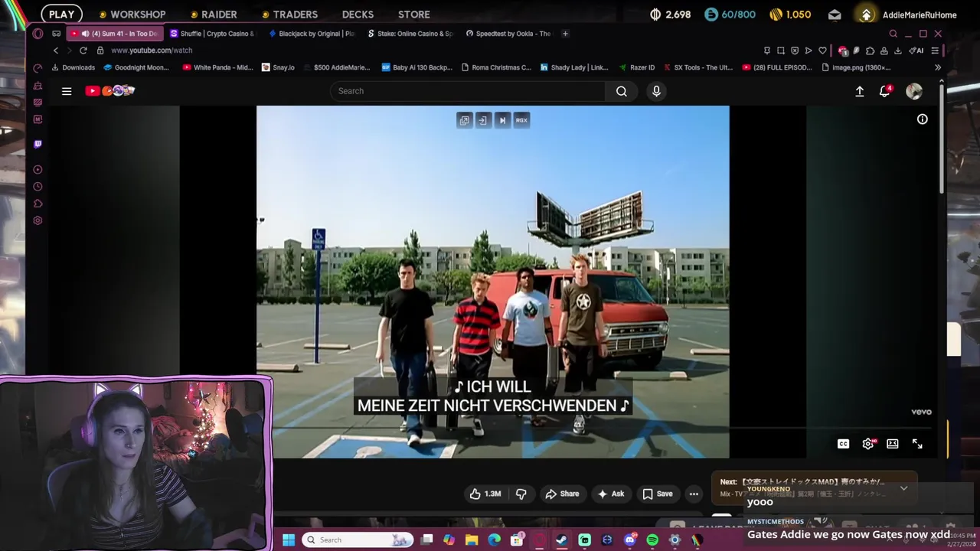
Task: Save video to playlist
Action: coord(657,494)
